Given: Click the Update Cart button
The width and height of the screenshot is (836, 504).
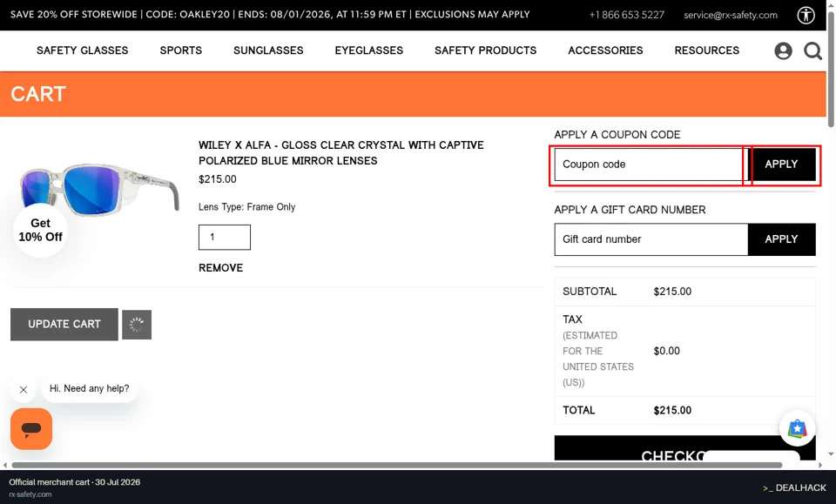Looking at the screenshot, I should click(64, 325).
